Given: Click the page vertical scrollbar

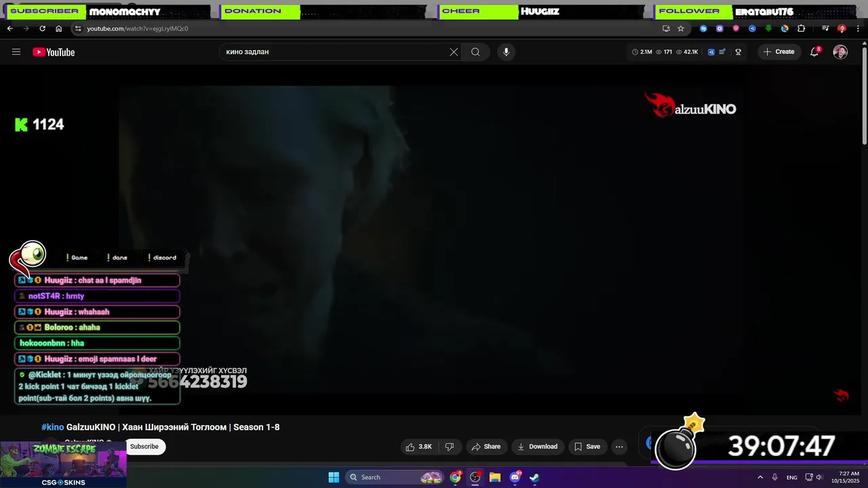Looking at the screenshot, I should [864, 95].
